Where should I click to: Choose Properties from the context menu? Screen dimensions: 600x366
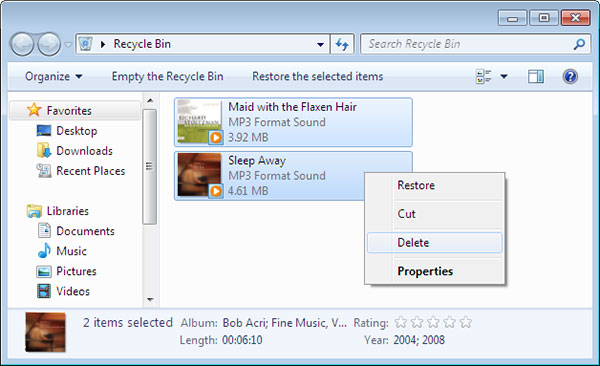click(x=434, y=271)
